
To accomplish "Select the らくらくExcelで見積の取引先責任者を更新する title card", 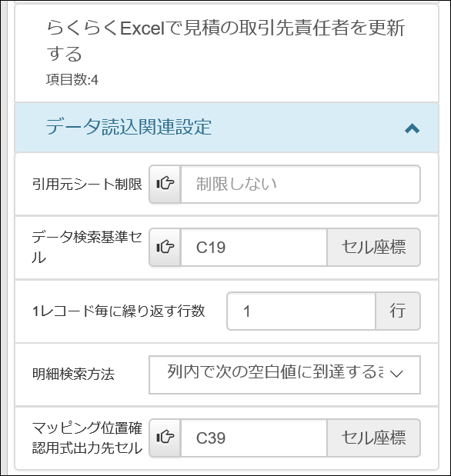I will click(226, 53).
